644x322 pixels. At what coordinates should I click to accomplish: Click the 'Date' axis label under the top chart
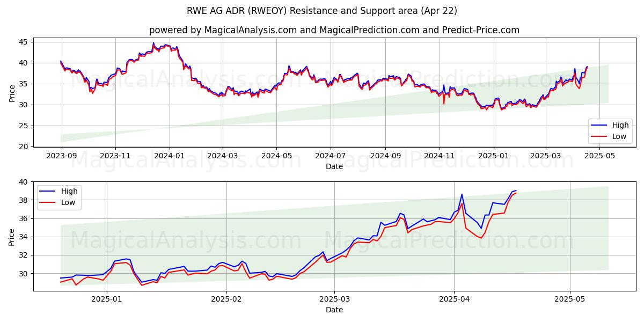tap(334, 166)
